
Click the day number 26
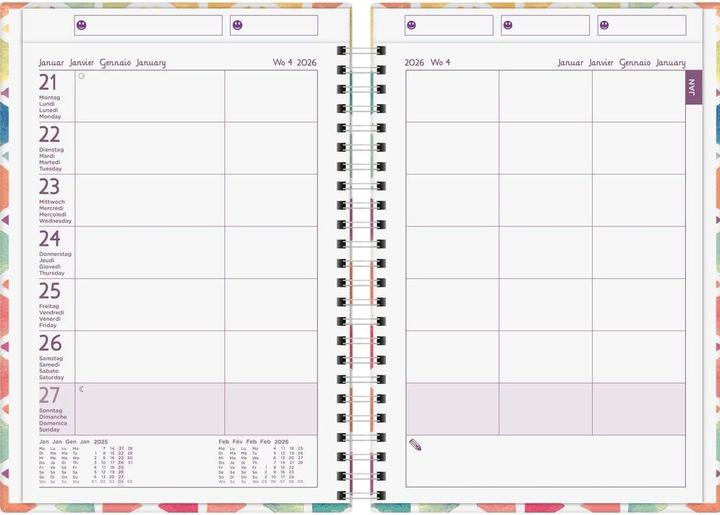pos(50,343)
